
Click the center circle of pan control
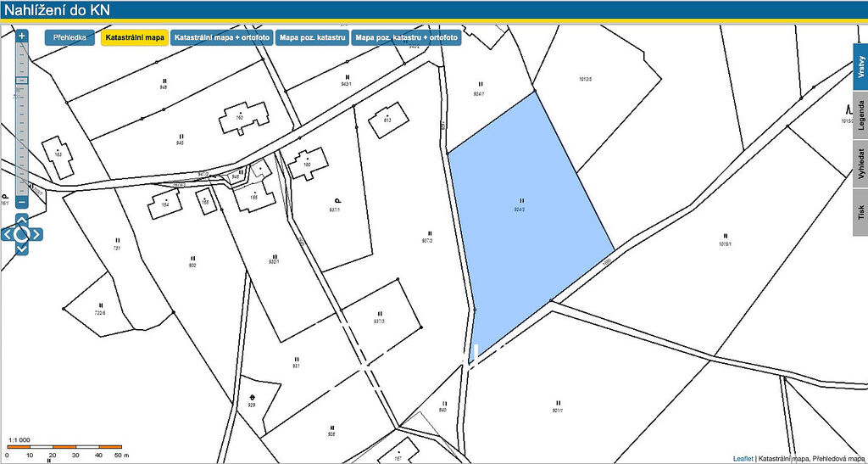pyautogui.click(x=22, y=234)
